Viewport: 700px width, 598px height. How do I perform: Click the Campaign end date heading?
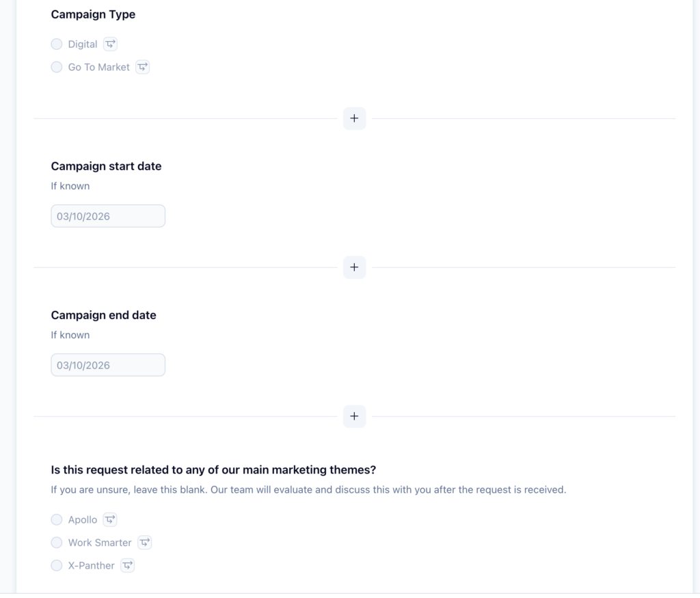pyautogui.click(x=103, y=315)
